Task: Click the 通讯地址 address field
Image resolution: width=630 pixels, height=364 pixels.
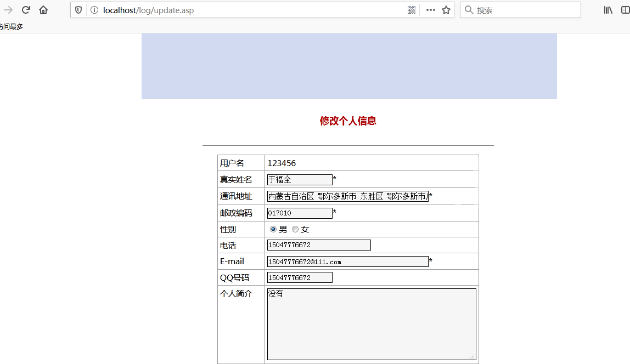Action: tap(347, 196)
